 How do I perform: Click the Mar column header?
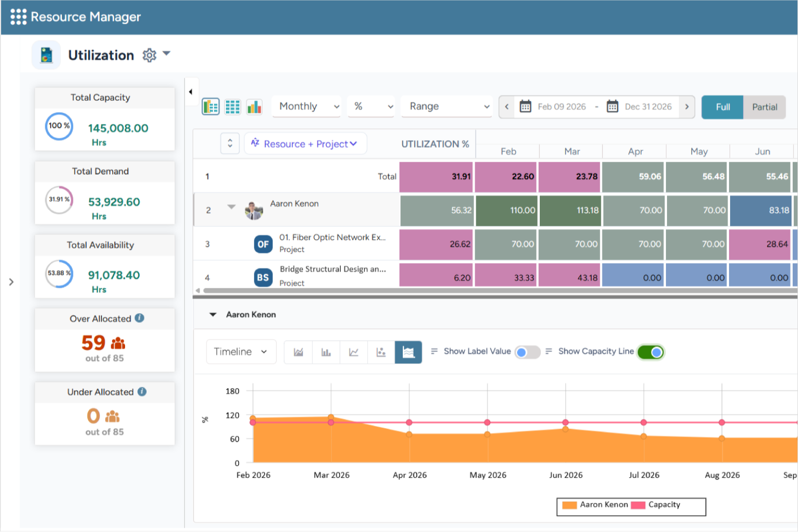(572, 151)
